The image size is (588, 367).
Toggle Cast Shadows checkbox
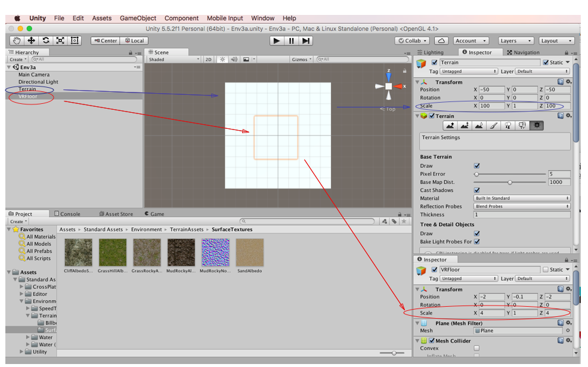[476, 190]
